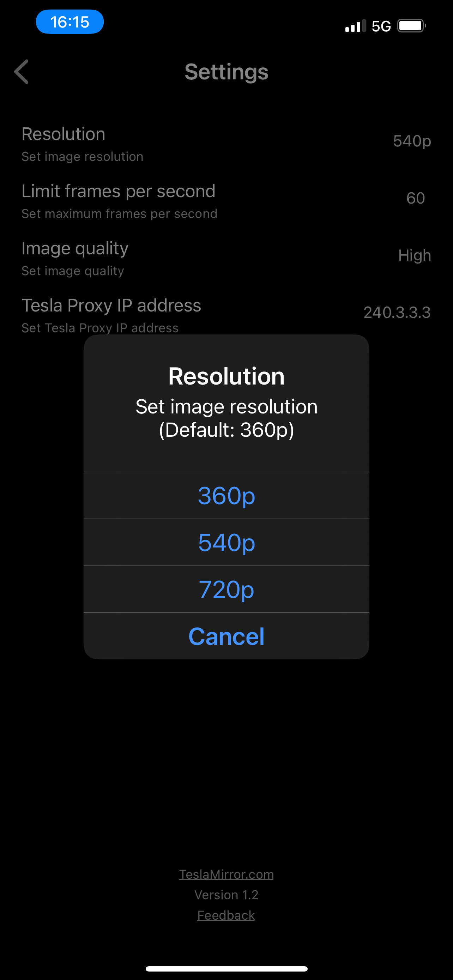Screen dimensions: 453x980
Task: Select the 720p resolution option
Action: (x=226, y=589)
